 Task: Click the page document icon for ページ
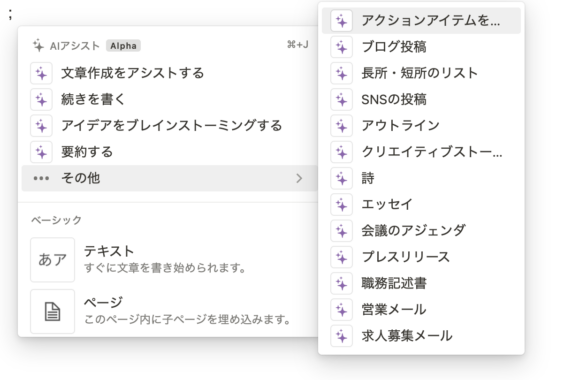(x=53, y=311)
